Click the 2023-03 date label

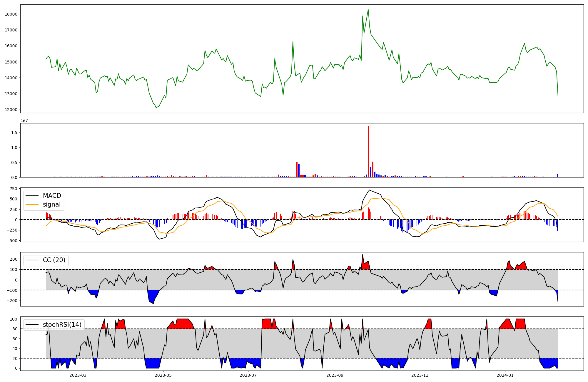pos(78,375)
